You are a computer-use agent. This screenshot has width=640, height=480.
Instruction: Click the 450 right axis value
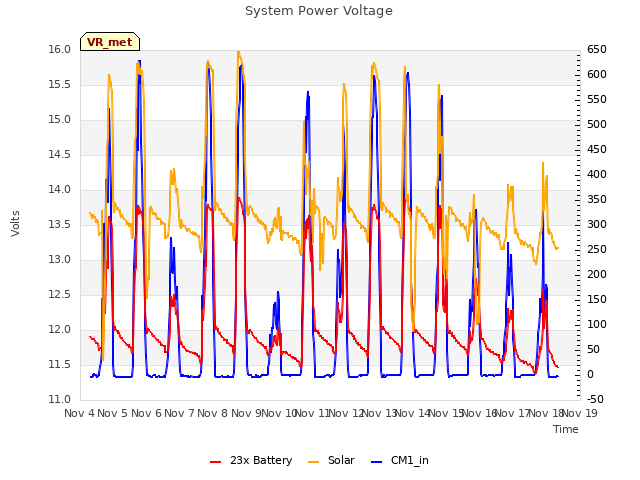pyautogui.click(x=597, y=149)
